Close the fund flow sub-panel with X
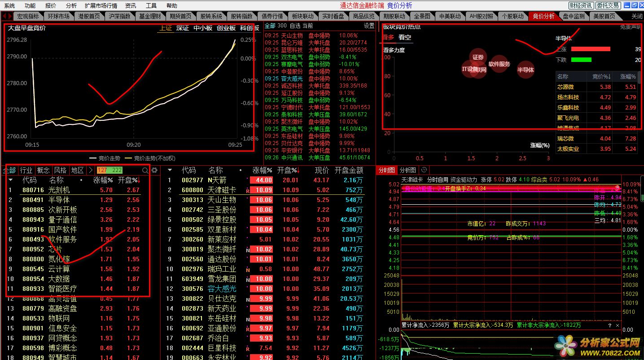 pos(618,325)
